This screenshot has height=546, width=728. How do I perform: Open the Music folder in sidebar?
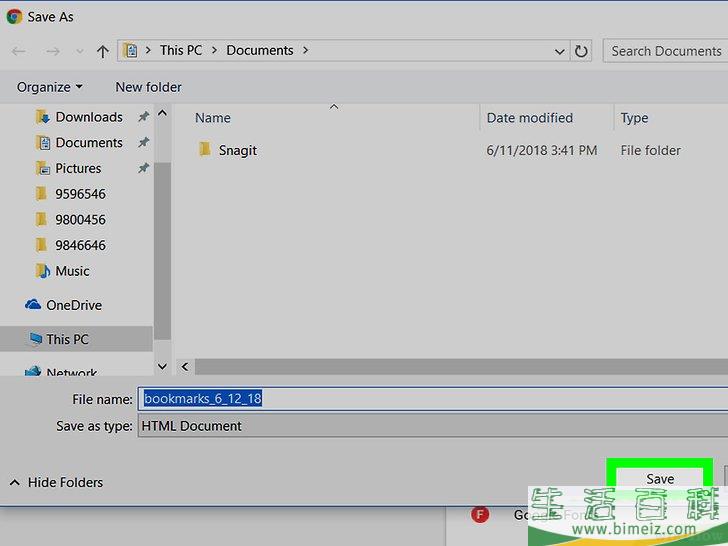coord(72,271)
